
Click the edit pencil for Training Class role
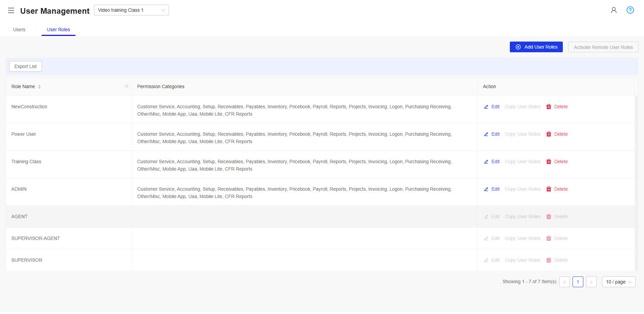[486, 162]
